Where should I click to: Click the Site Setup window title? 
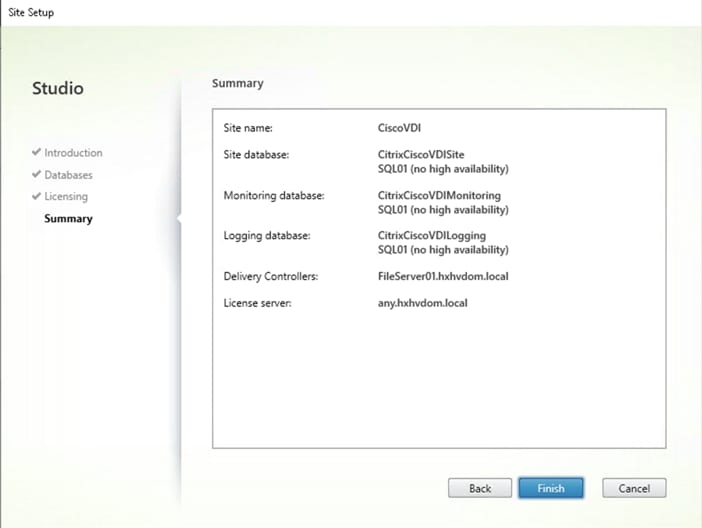point(31,12)
